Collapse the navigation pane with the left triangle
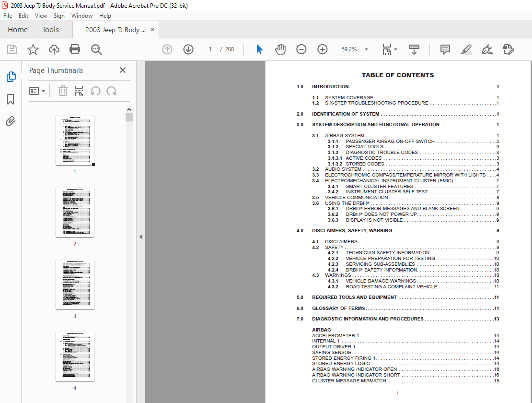Screen dimensions: 532x403 pyautogui.click(x=141, y=237)
